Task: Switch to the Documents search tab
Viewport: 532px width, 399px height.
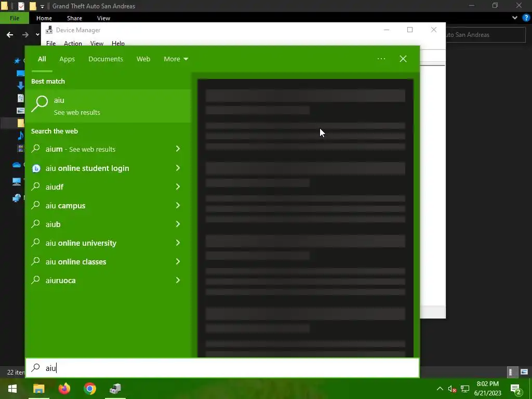Action: (105, 59)
